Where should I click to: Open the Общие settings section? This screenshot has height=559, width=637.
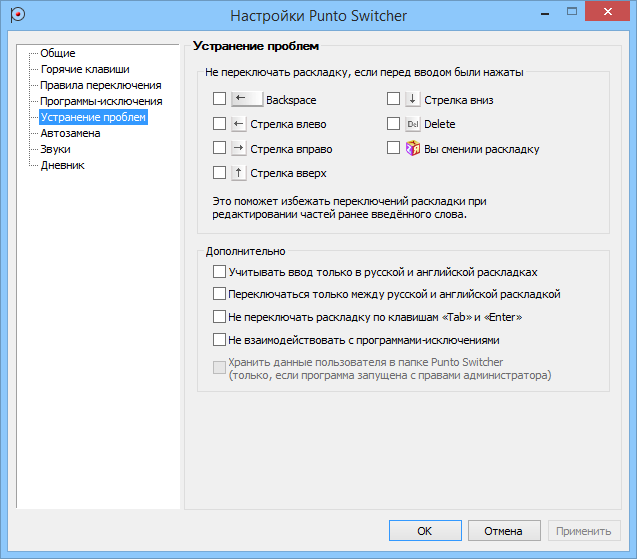(58, 53)
